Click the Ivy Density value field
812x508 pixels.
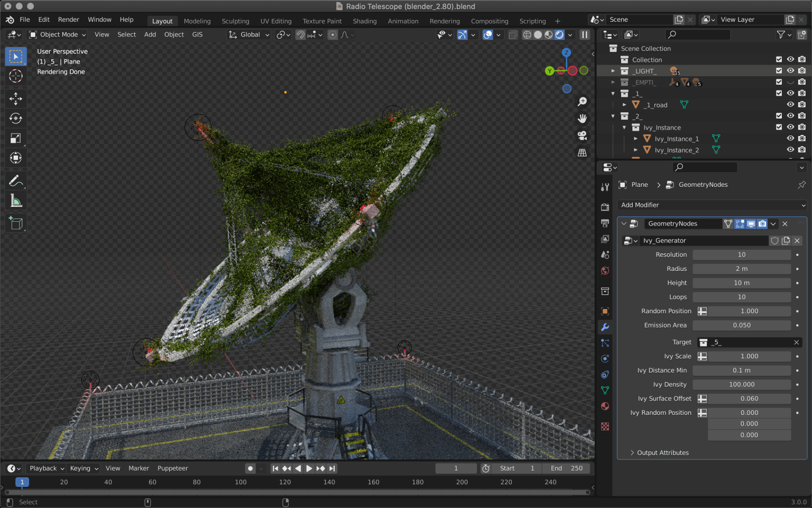coord(742,384)
